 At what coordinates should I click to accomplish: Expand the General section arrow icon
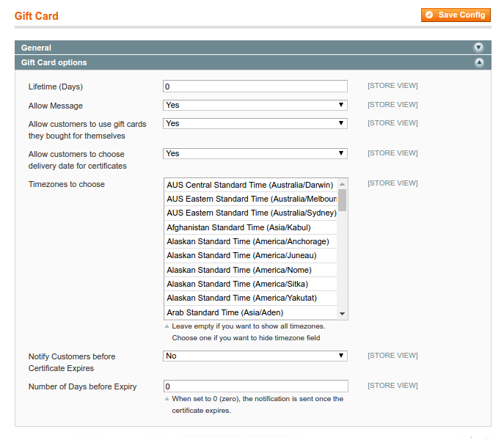coord(478,48)
